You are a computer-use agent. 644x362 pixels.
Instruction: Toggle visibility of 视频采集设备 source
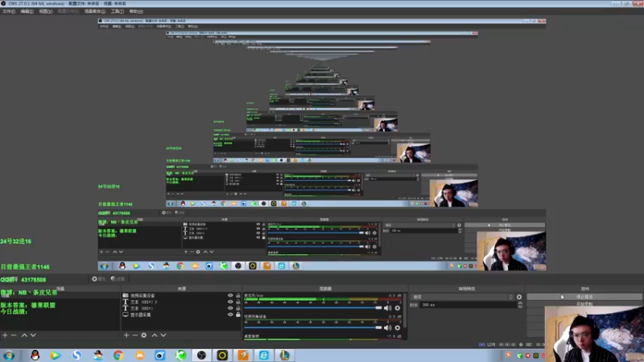point(230,295)
